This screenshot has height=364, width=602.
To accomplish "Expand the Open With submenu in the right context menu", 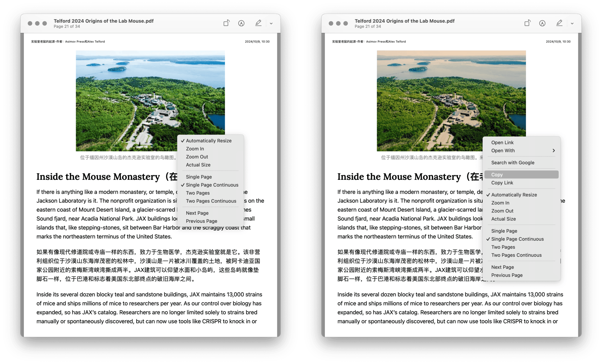I will (521, 151).
